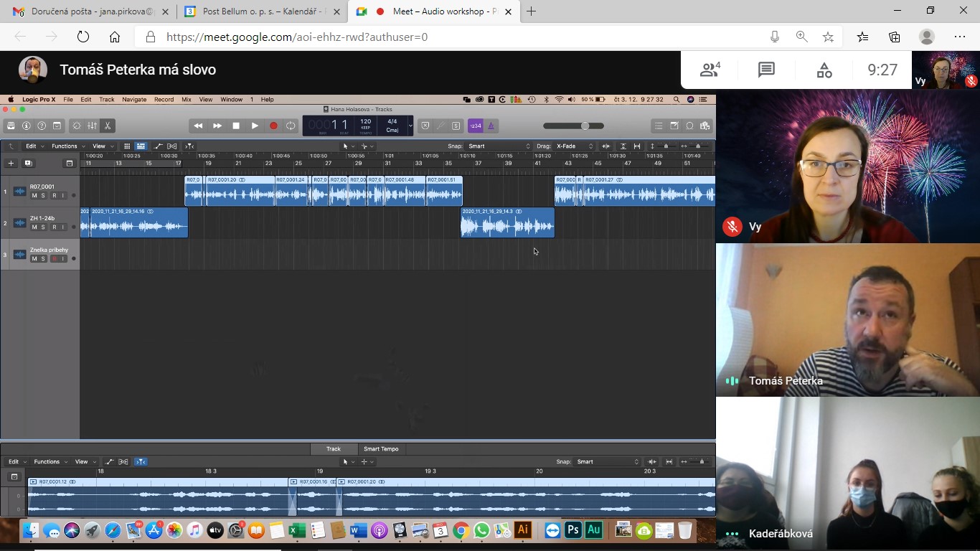Viewport: 980px width, 551px height.
Task: Toggle the purple metronome click button
Action: pos(491,126)
